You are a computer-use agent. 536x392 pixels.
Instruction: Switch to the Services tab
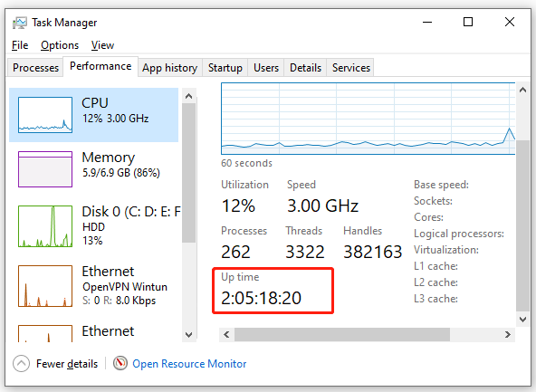pyautogui.click(x=351, y=68)
